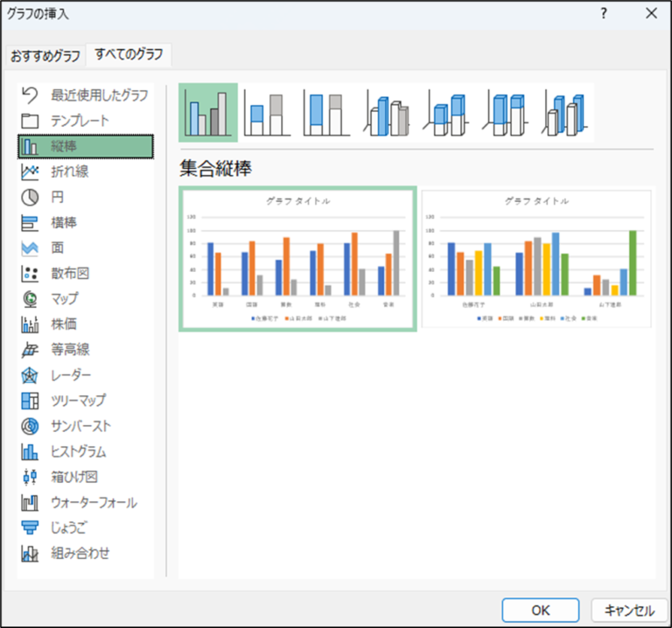Switch to the すべてのグラフ tab
The width and height of the screenshot is (672, 628).
pyautogui.click(x=129, y=54)
